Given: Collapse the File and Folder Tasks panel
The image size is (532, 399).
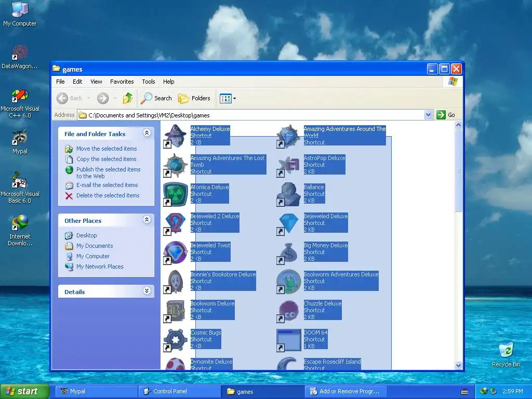Looking at the screenshot, I should click(147, 132).
